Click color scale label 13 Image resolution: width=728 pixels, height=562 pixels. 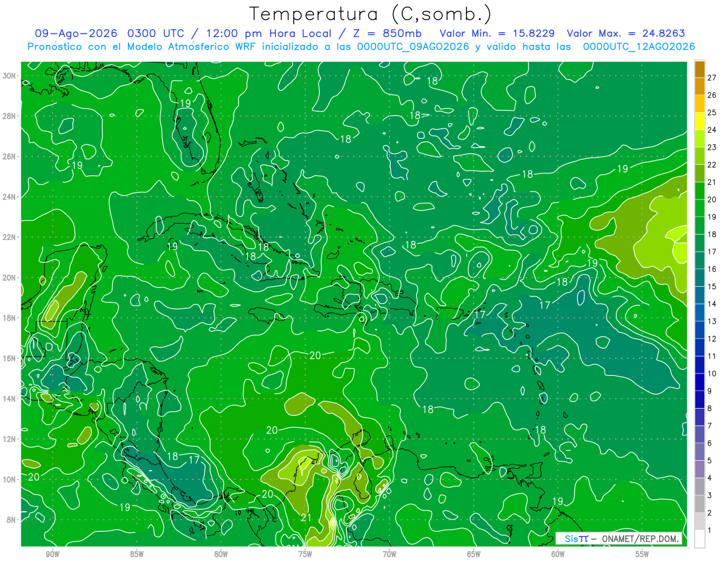pyautogui.click(x=712, y=321)
